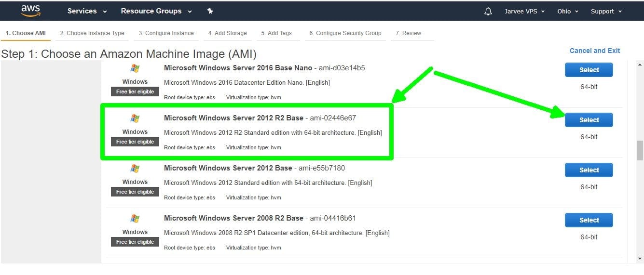Open the 5. Add Tags tab
The height and width of the screenshot is (275, 644).
tap(276, 33)
